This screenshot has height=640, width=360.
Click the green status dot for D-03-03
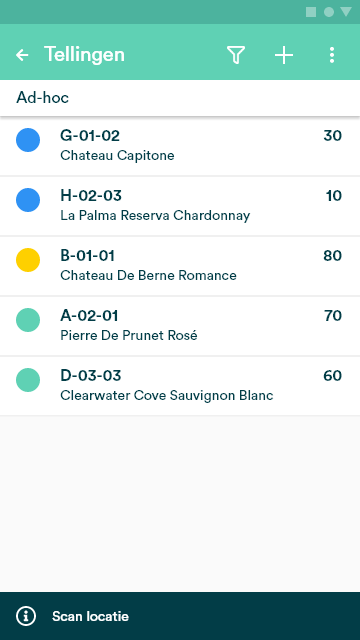(28, 380)
